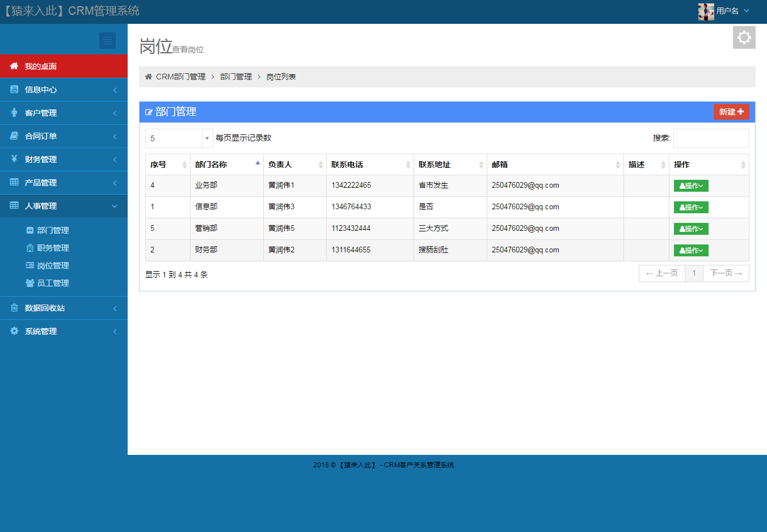Viewport: 767px width, 532px height.
Task: Click the 系统管理 gear icon
Action: tap(14, 331)
